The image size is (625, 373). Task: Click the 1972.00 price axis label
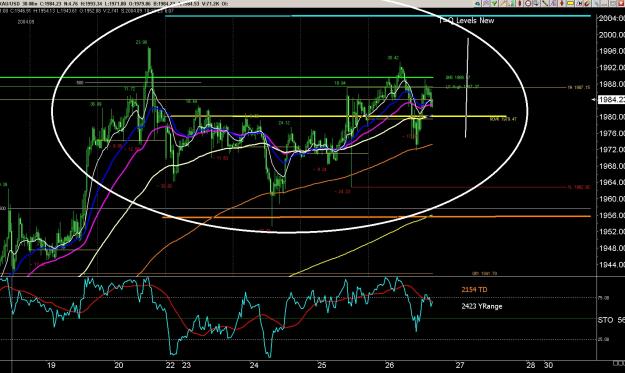[x=611, y=149]
